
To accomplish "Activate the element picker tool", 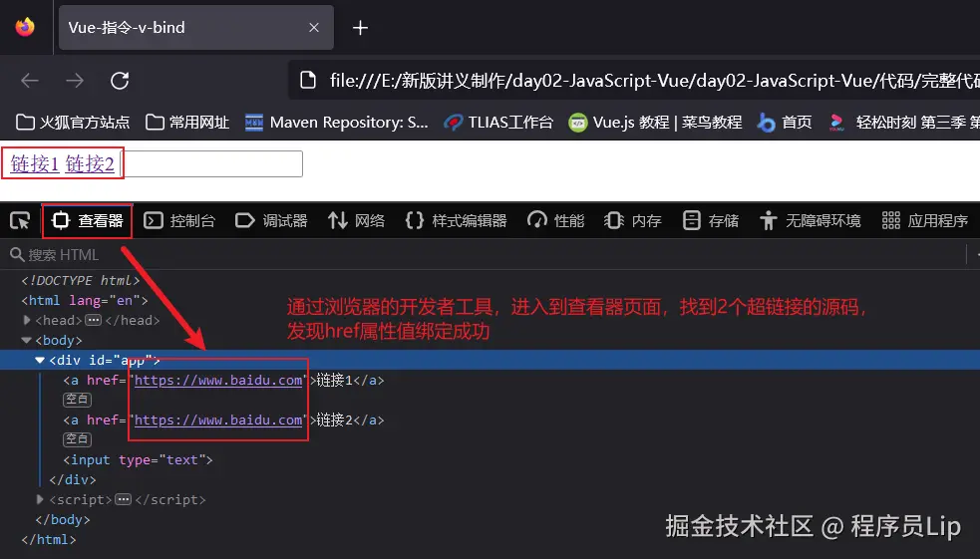I will [20, 220].
